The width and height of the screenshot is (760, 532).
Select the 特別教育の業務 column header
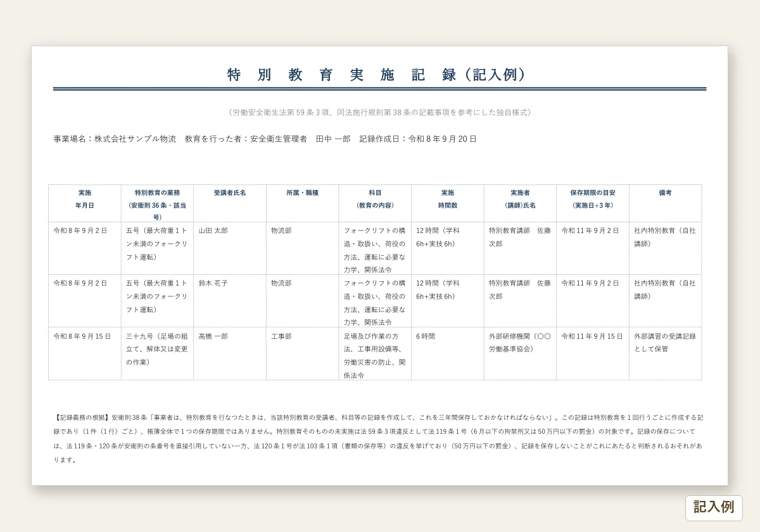click(157, 203)
